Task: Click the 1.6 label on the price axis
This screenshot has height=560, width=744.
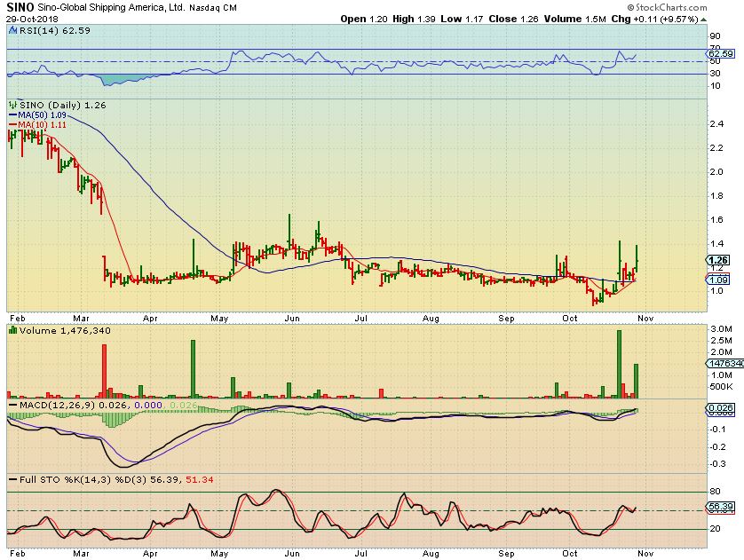Action: coord(717,219)
